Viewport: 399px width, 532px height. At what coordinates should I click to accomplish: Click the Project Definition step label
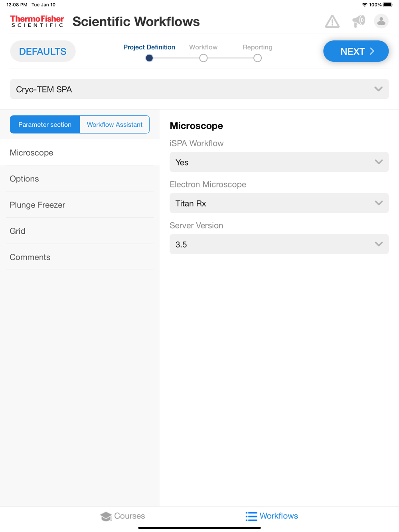[x=149, y=47]
